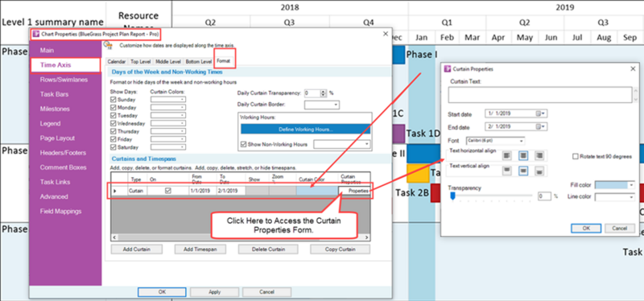Click Define Working Hours button
Viewport: 644px width, 301px height.
point(306,129)
